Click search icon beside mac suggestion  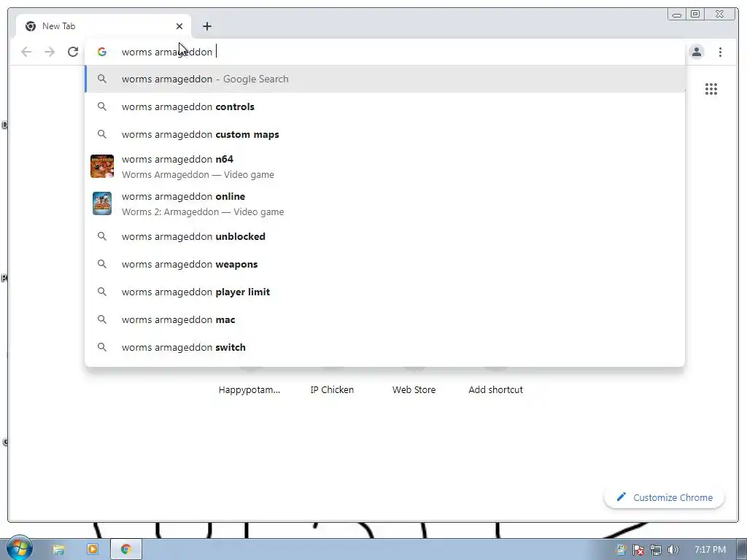click(102, 319)
